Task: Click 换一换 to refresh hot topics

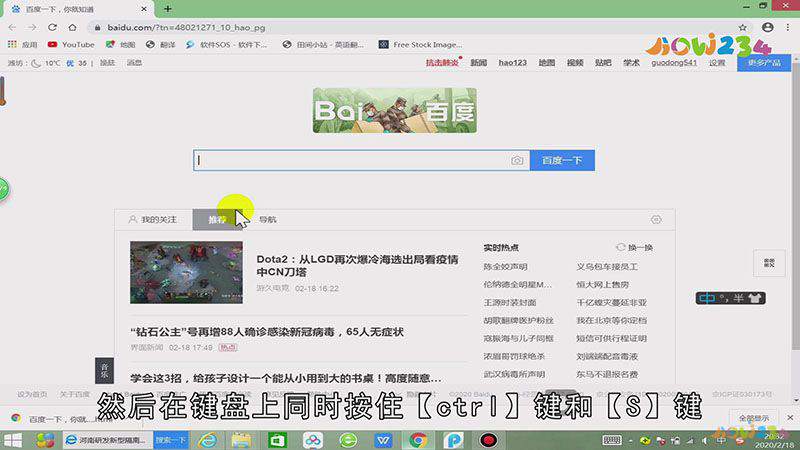Action: [635, 247]
